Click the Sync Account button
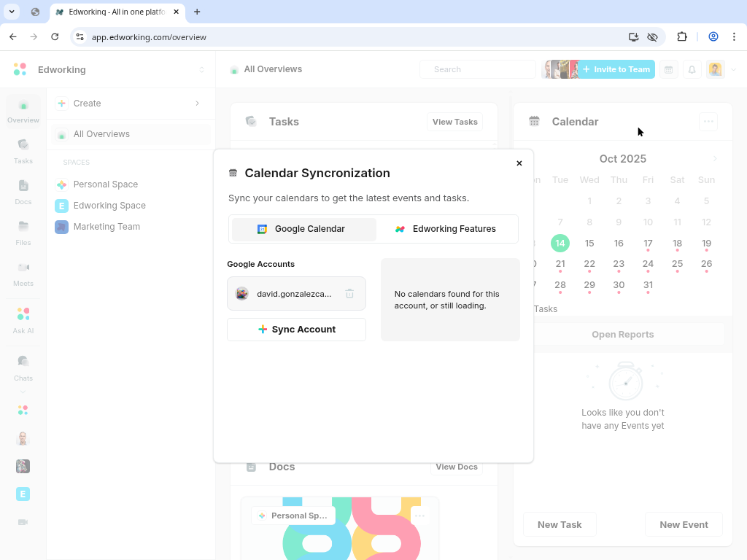The width and height of the screenshot is (747, 560). click(x=296, y=330)
